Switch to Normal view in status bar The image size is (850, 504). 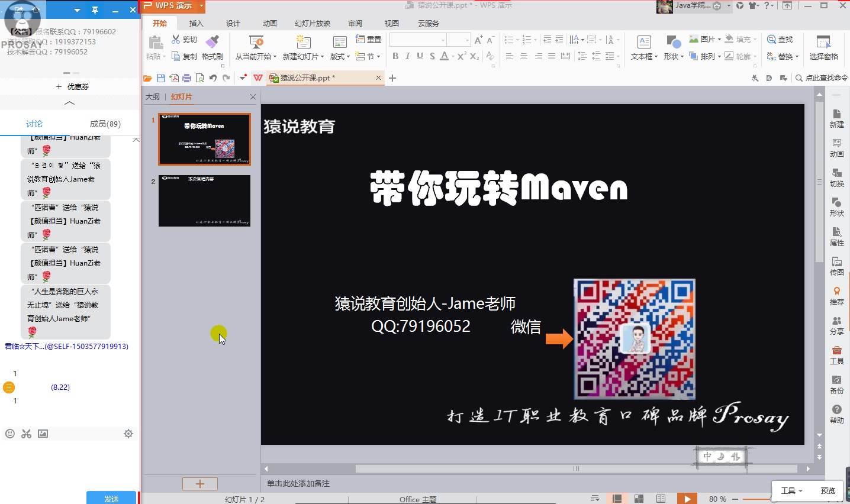[617, 499]
